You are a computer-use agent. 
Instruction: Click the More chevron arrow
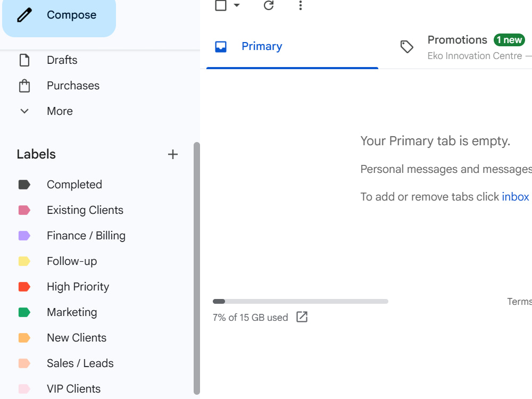(24, 111)
